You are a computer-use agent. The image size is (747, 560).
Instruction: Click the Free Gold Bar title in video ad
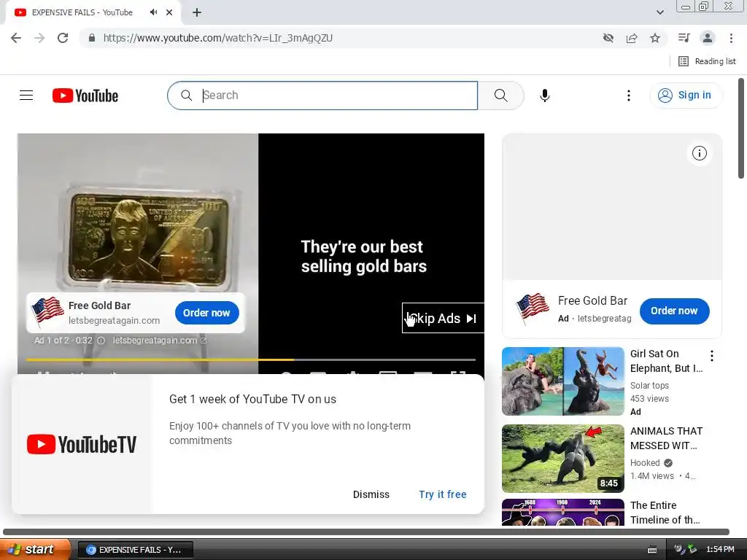click(99, 306)
